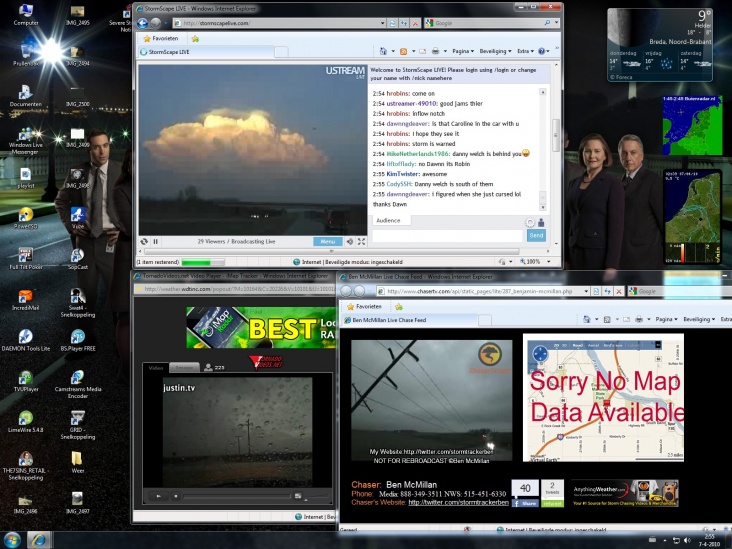Mute the Ustream player volume
The height and width of the screenshot is (549, 732).
(x=350, y=241)
